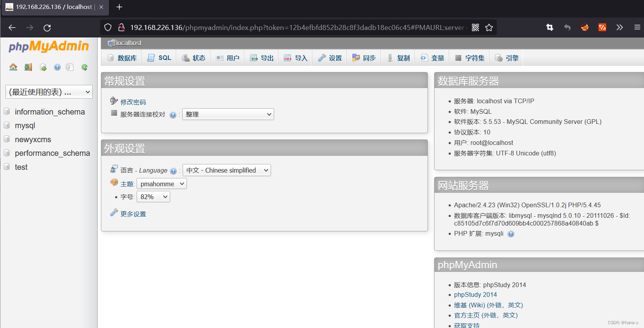This screenshot has height=328, width=644.
Task: Go to the 设置 tab
Action: tap(329, 58)
